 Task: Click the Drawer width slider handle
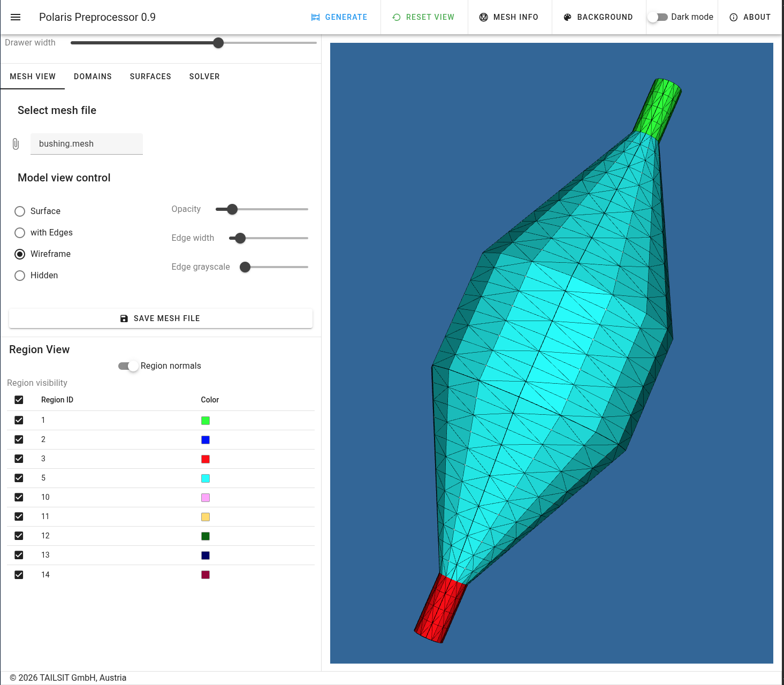218,43
